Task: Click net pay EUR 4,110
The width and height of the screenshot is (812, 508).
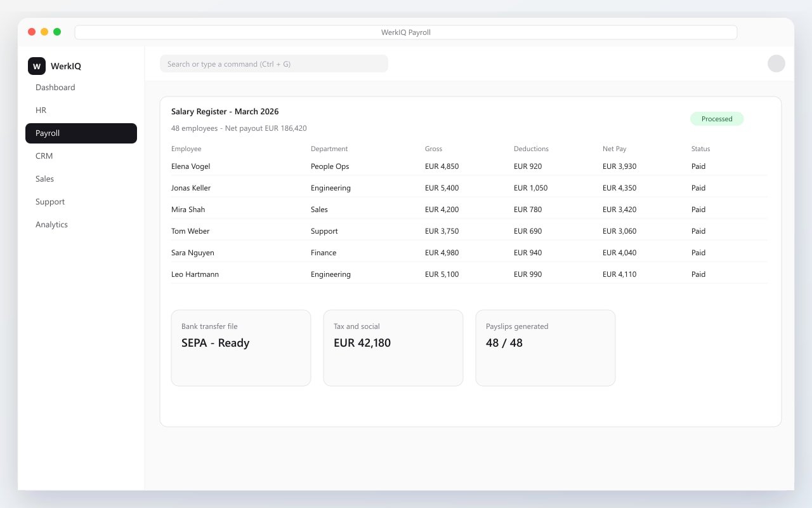Action: 620,274
